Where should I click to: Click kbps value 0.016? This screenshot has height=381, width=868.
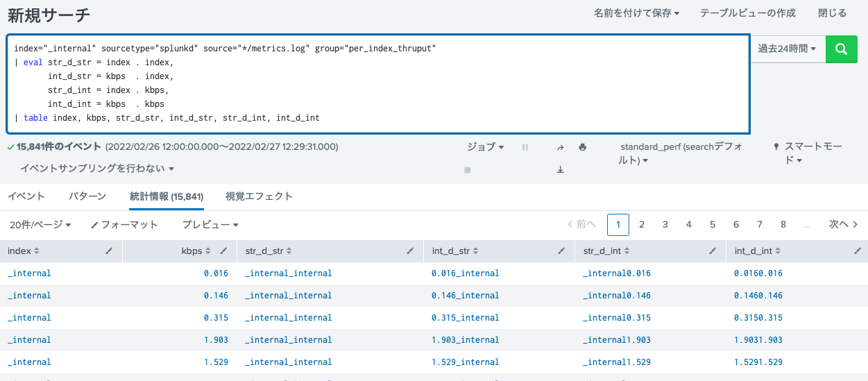point(216,273)
